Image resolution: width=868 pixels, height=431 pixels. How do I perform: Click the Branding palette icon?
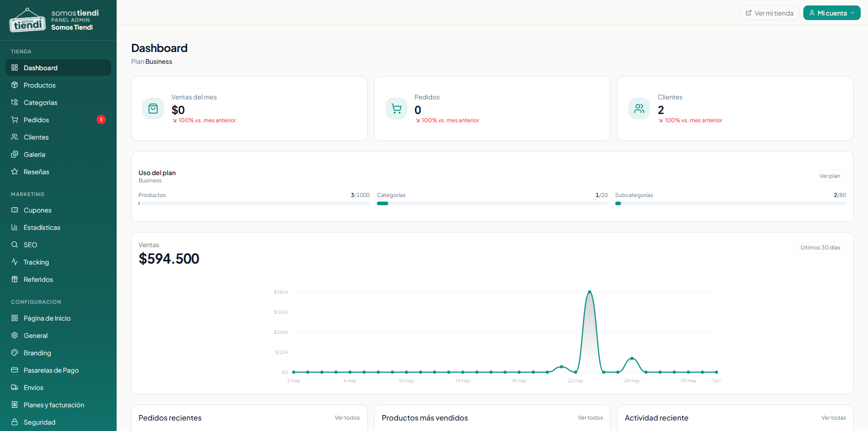click(15, 353)
